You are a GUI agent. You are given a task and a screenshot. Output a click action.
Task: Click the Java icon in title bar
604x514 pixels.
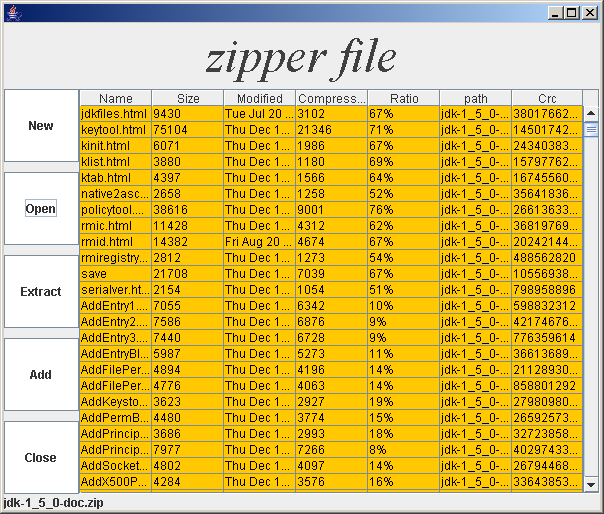[11, 12]
